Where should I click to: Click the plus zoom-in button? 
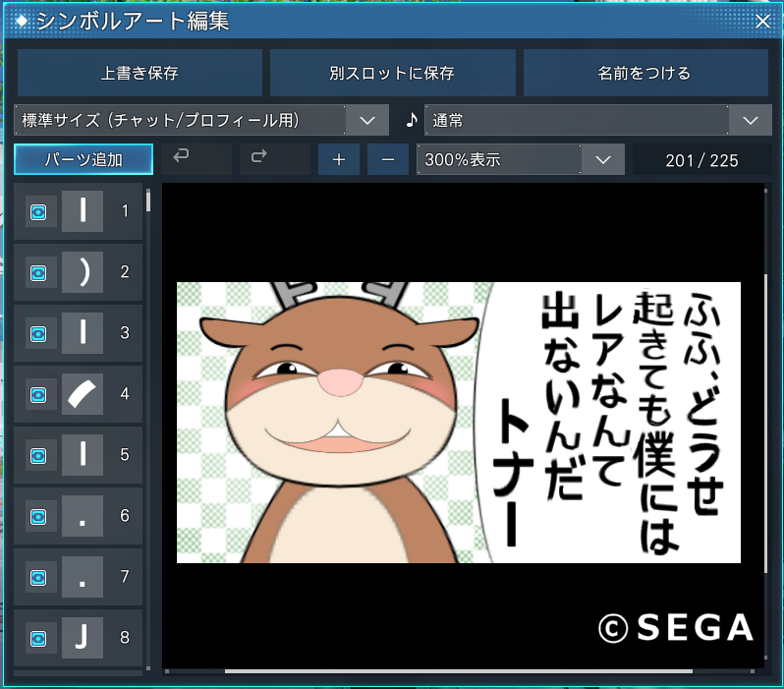[x=339, y=159]
